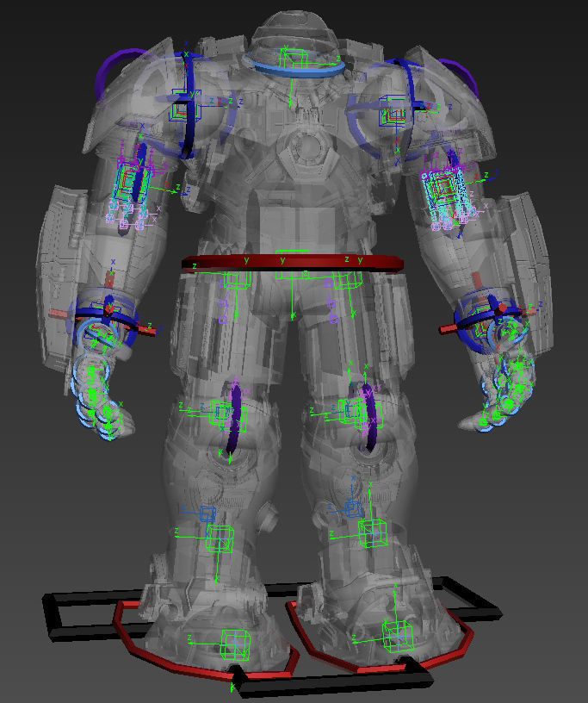
Task: Select the green bone cube in right shin
Action: pos(373,532)
